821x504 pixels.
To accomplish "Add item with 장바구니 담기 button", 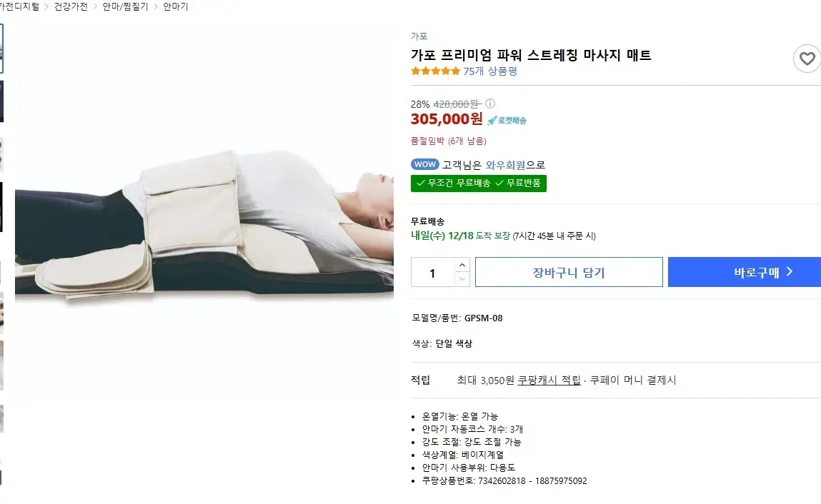I will [569, 272].
